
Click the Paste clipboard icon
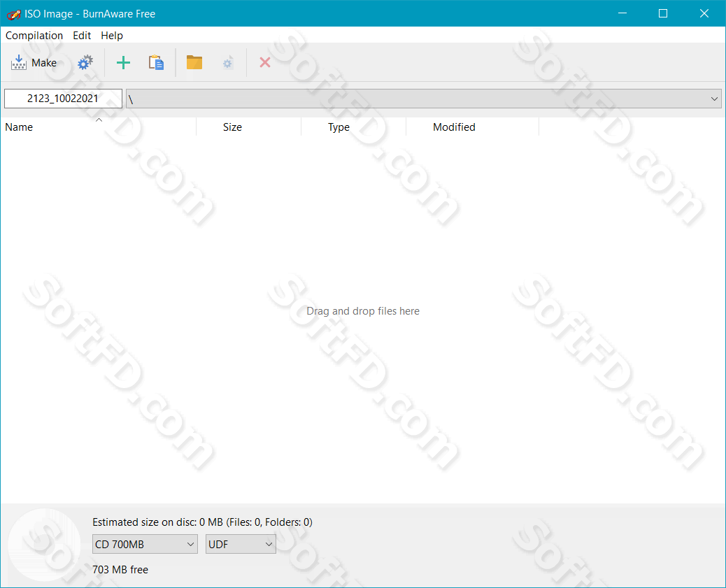coord(156,62)
